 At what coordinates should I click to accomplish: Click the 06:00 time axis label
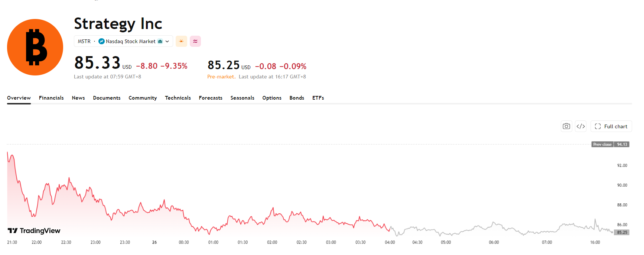click(494, 242)
